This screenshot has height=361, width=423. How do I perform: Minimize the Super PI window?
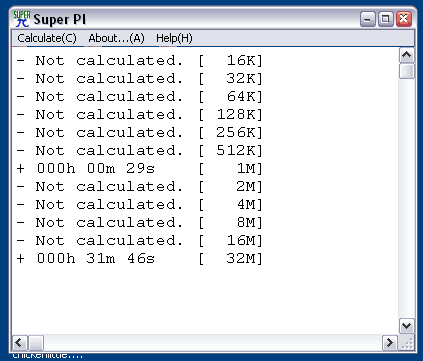(x=368, y=19)
